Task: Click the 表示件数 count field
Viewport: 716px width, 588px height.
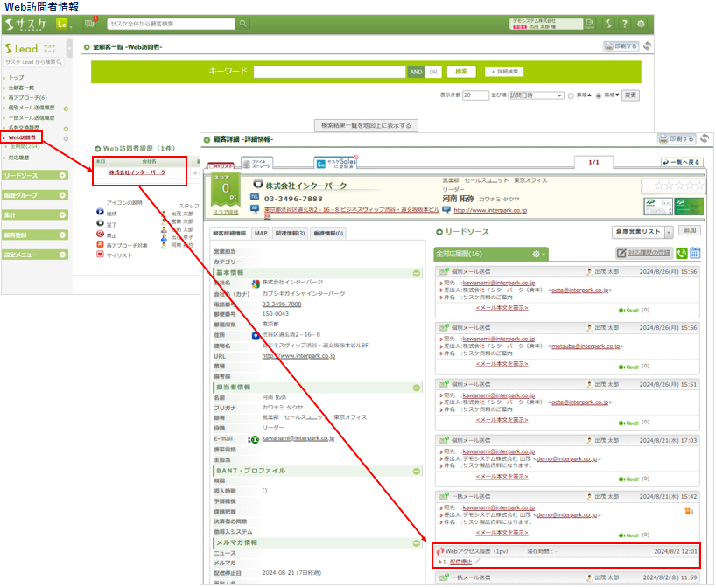Action: click(x=475, y=95)
